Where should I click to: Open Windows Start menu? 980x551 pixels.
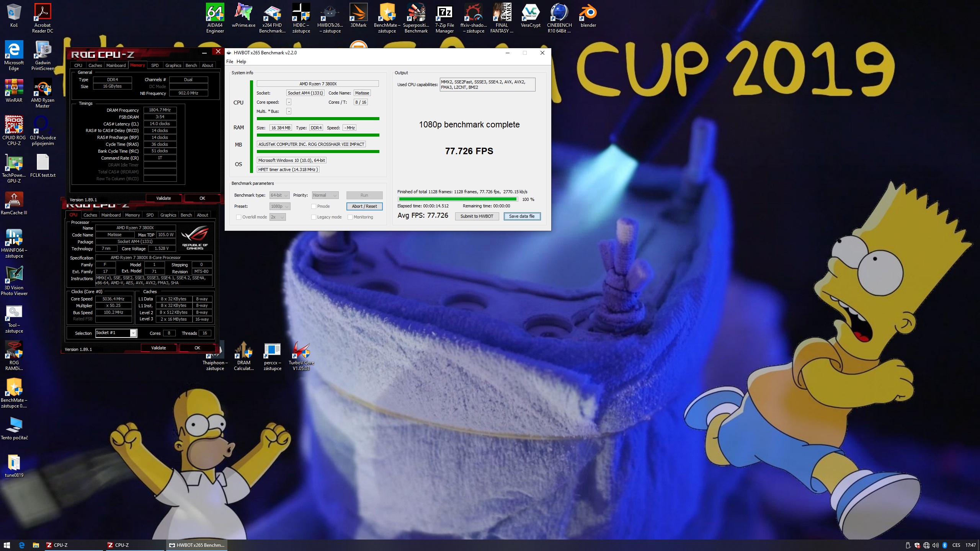pyautogui.click(x=7, y=545)
